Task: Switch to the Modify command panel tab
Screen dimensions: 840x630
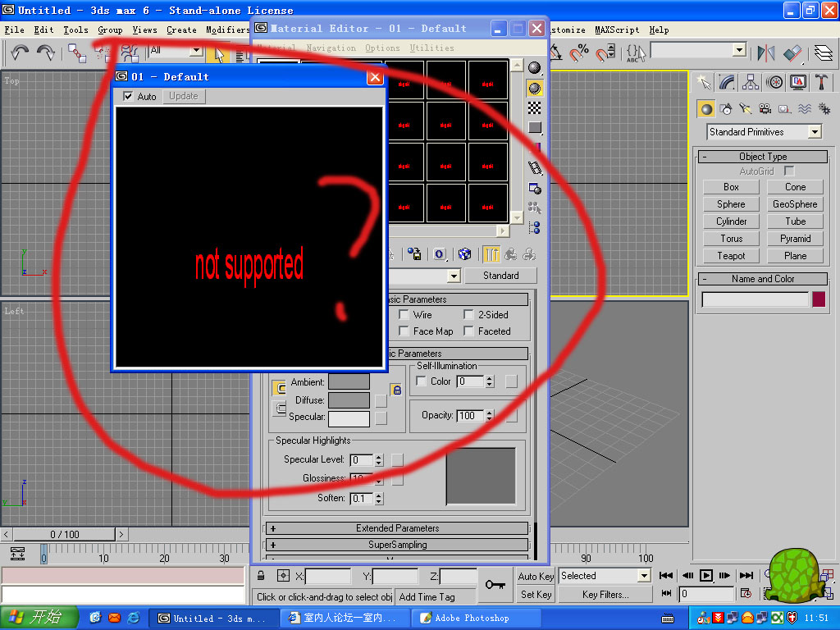Action: pos(727,82)
